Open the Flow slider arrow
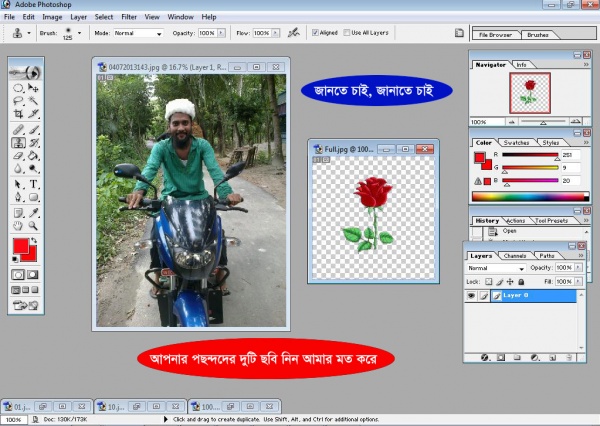600x426 pixels. [x=276, y=33]
